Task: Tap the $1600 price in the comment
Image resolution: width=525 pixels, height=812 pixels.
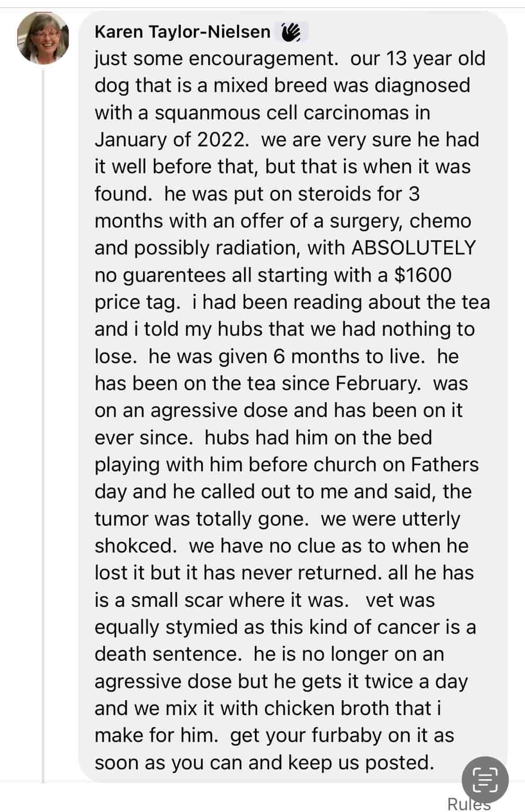Action: click(422, 275)
